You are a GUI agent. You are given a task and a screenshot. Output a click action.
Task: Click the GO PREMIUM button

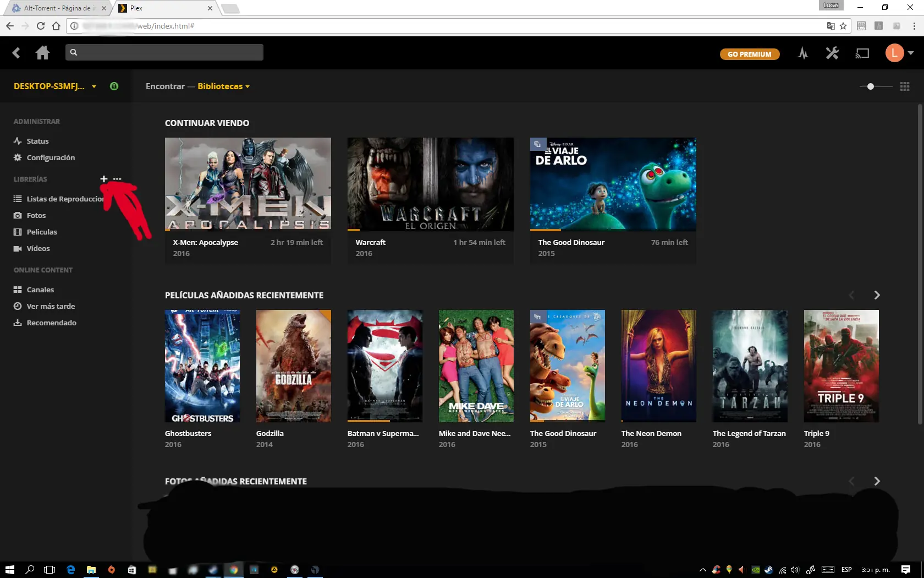pos(750,54)
